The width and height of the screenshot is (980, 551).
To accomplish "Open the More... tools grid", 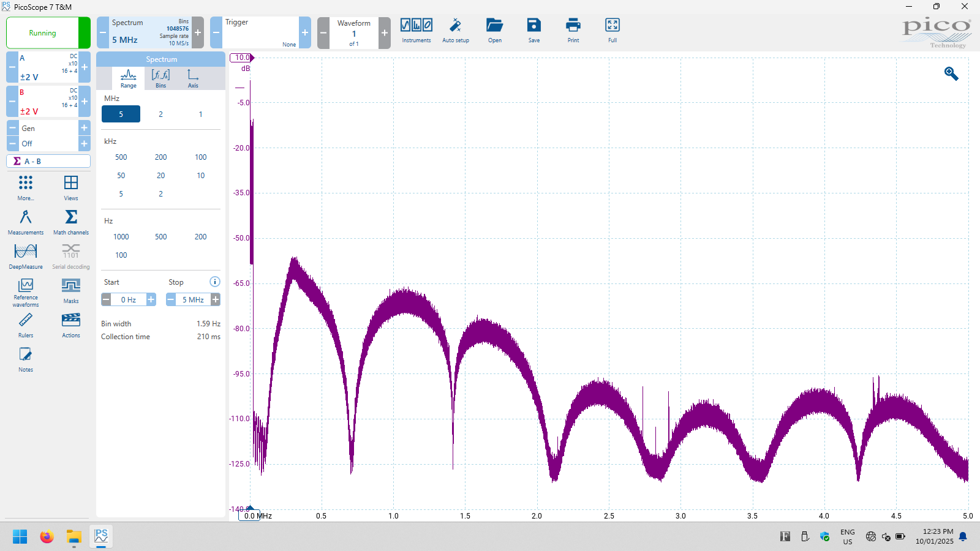I will 26,187.
